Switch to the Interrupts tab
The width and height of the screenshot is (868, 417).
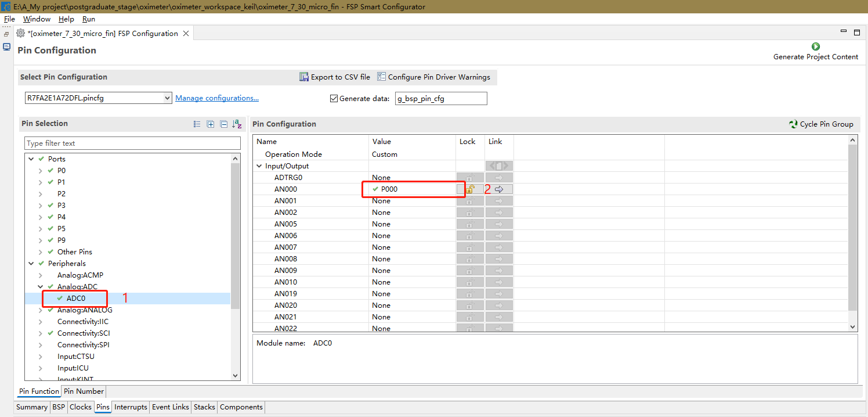(x=131, y=407)
